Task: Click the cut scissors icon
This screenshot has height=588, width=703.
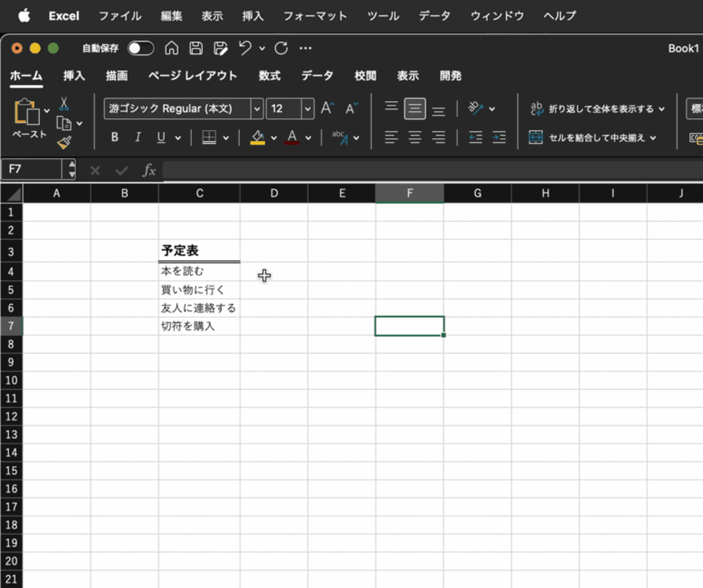Action: 64,104
